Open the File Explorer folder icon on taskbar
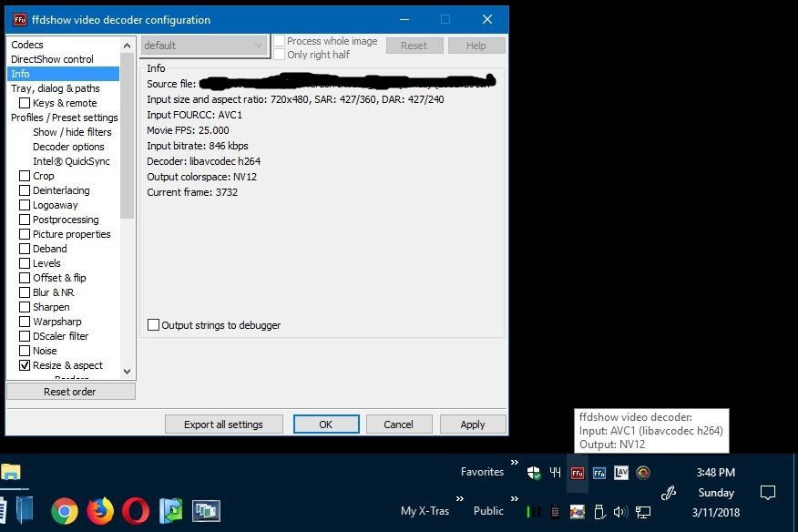This screenshot has width=798, height=532. point(10,471)
